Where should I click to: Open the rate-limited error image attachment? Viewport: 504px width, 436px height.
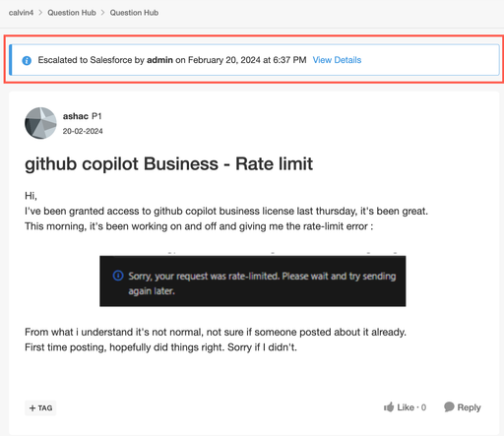coord(253,280)
